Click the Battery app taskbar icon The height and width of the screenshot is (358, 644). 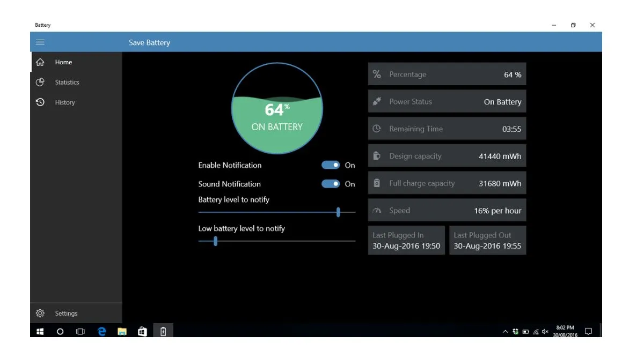tap(163, 332)
